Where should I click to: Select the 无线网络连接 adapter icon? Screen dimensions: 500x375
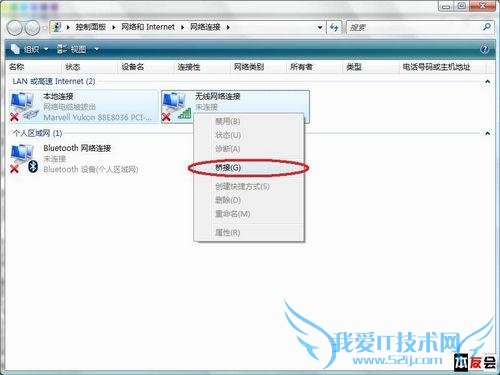coord(177,107)
